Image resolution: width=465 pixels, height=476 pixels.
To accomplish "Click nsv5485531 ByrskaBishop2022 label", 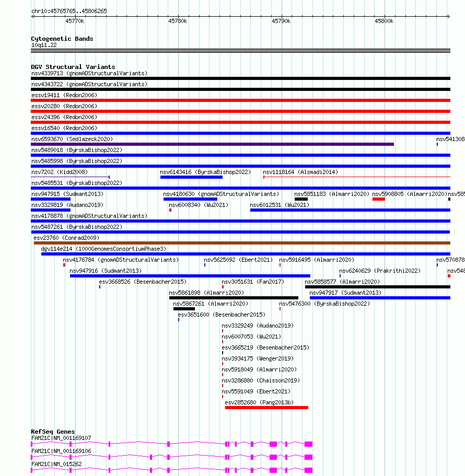I will tap(77, 183).
